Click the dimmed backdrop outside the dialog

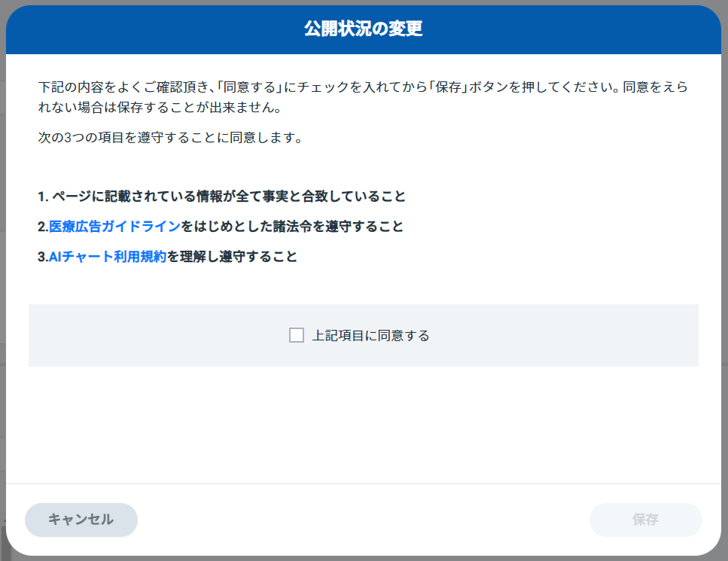coord(2,279)
